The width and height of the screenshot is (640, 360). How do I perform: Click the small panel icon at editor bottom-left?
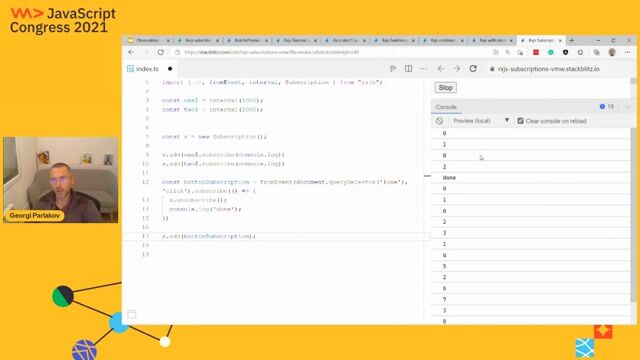(x=131, y=314)
